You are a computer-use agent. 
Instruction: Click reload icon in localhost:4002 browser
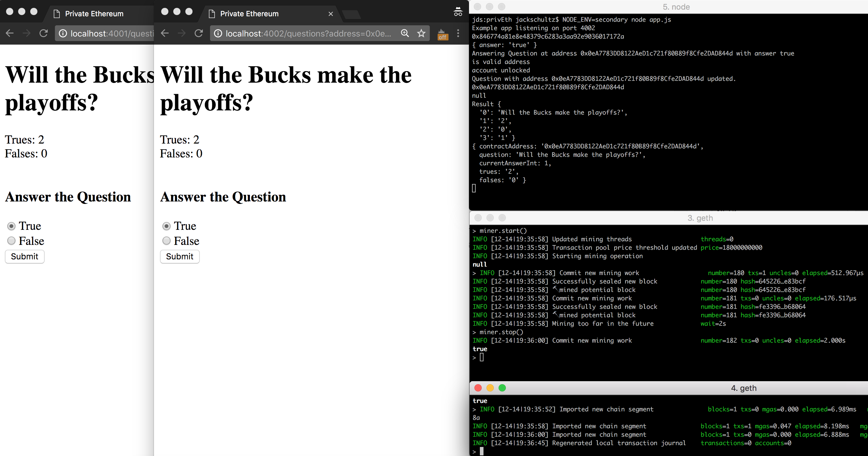coord(199,33)
